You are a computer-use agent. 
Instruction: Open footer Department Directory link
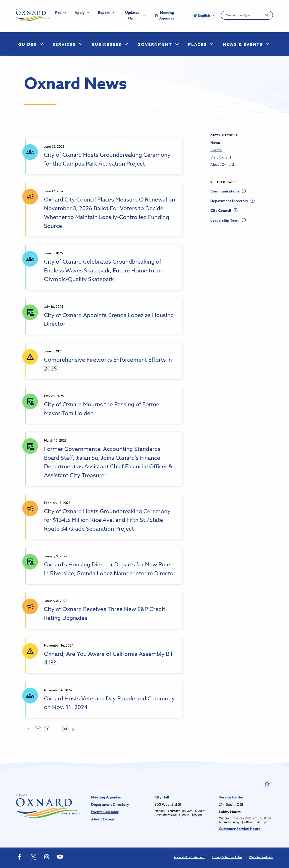coord(110,805)
